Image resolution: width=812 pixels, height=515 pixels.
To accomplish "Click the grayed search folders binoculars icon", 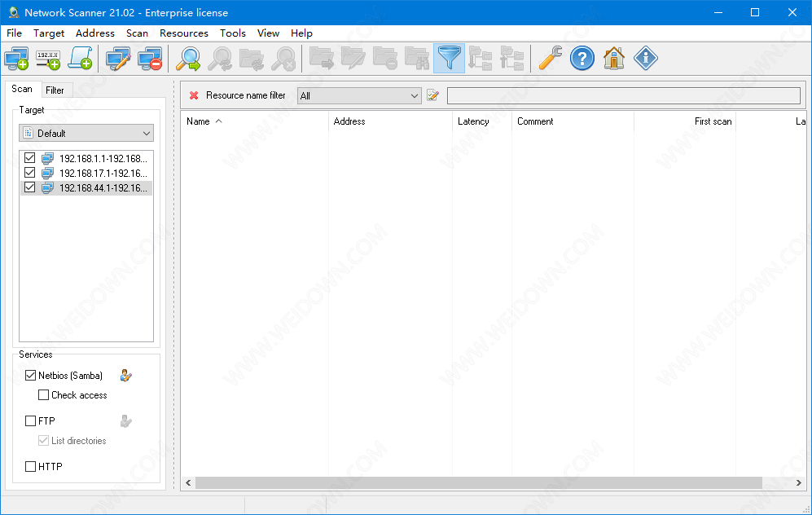I will [x=417, y=58].
